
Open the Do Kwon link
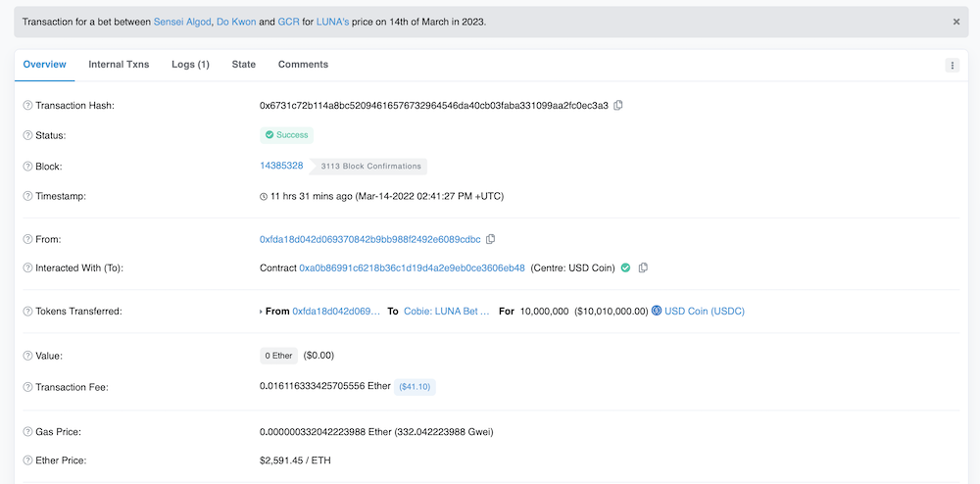[236, 22]
